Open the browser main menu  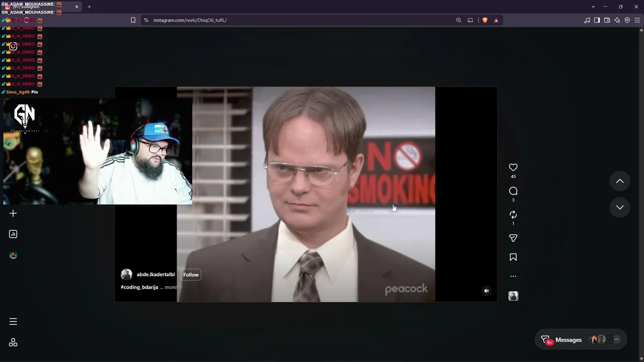tap(637, 20)
